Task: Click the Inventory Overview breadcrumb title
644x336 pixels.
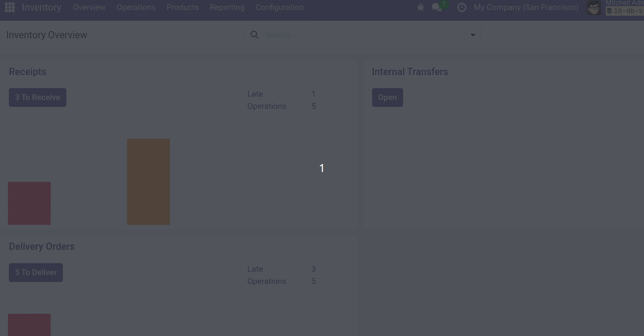Action: [47, 35]
